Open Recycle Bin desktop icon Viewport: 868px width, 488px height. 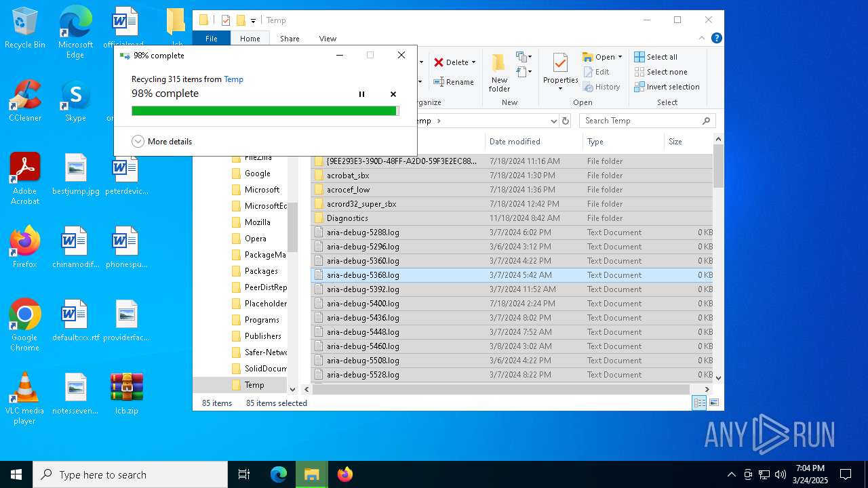(24, 28)
